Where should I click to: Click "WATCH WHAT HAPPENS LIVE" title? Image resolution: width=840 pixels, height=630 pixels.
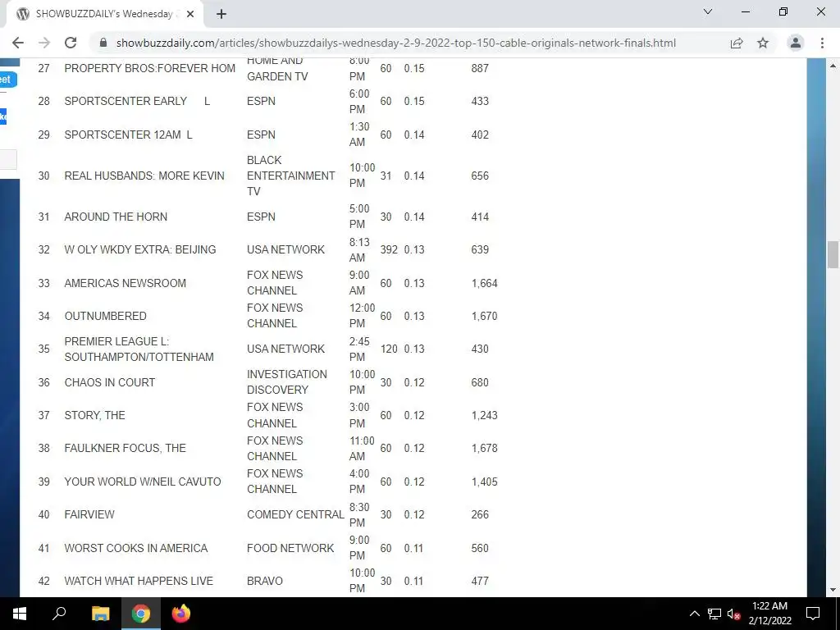pos(138,581)
